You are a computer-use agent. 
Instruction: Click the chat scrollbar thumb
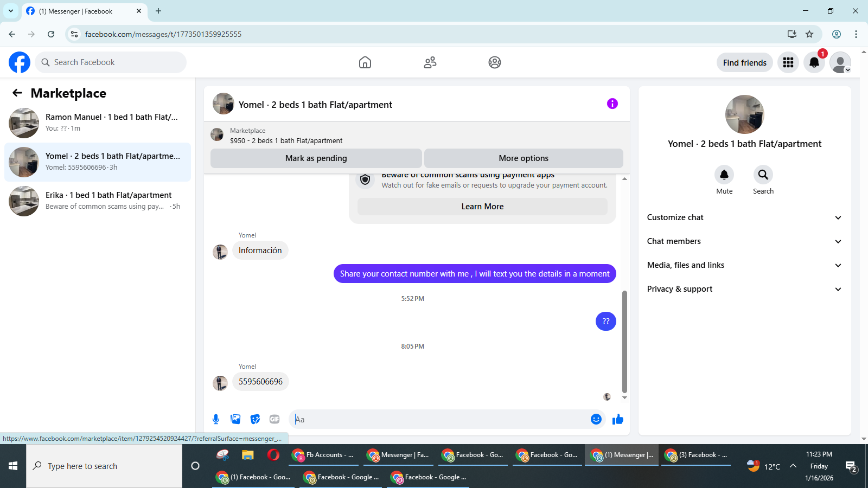click(x=624, y=342)
